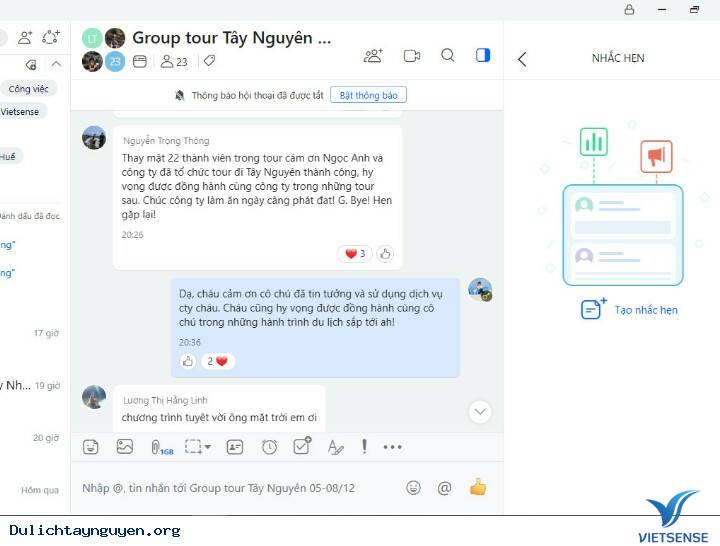Screen dimensions: 720x546
Task: Open the conversation label tag icon
Action: point(209,61)
